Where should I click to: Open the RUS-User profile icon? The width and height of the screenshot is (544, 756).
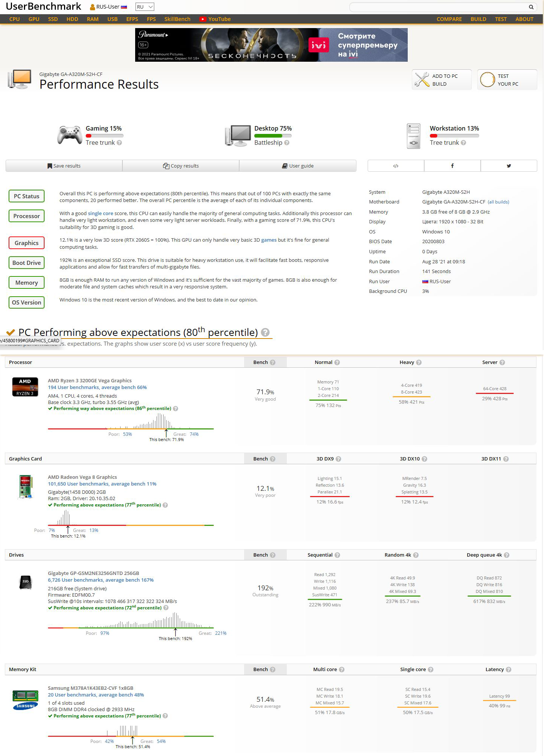[92, 7]
